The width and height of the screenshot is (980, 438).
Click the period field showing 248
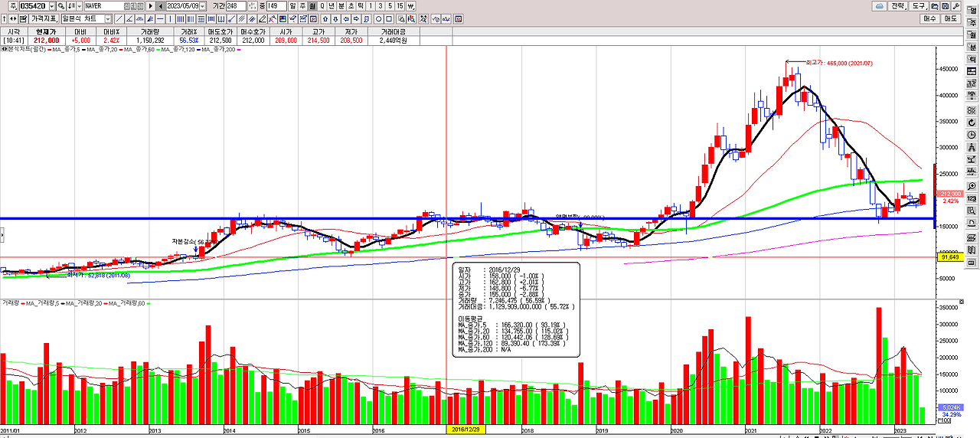(x=236, y=6)
